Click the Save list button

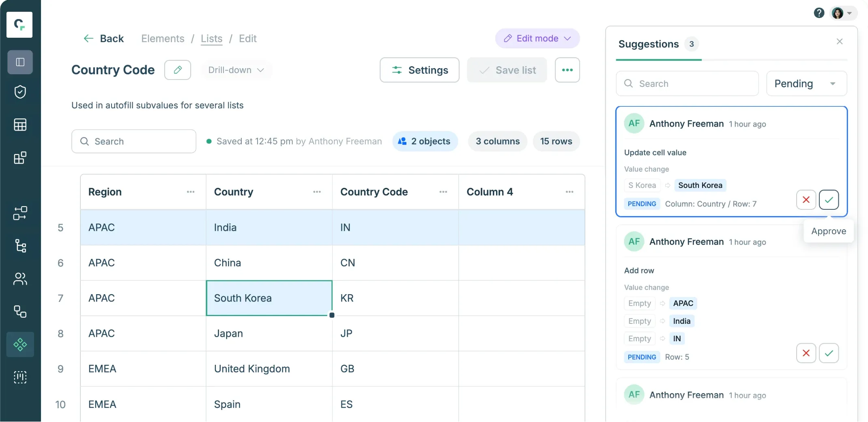pyautogui.click(x=507, y=70)
